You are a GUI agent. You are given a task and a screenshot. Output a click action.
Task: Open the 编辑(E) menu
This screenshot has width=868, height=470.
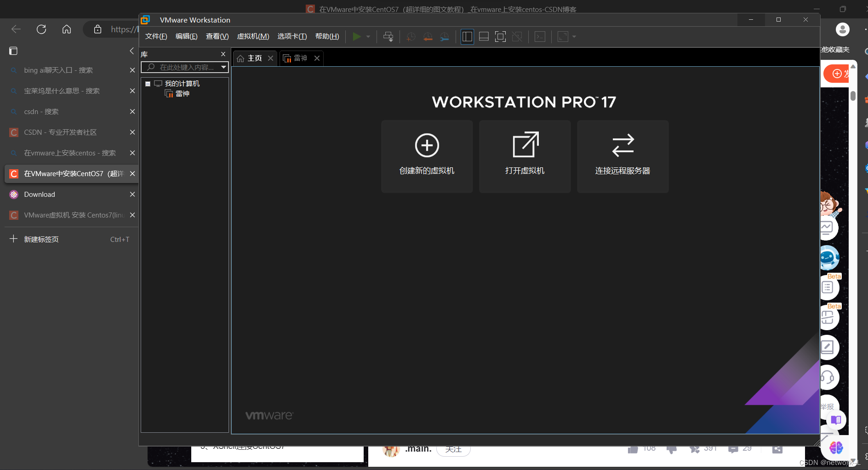point(186,36)
